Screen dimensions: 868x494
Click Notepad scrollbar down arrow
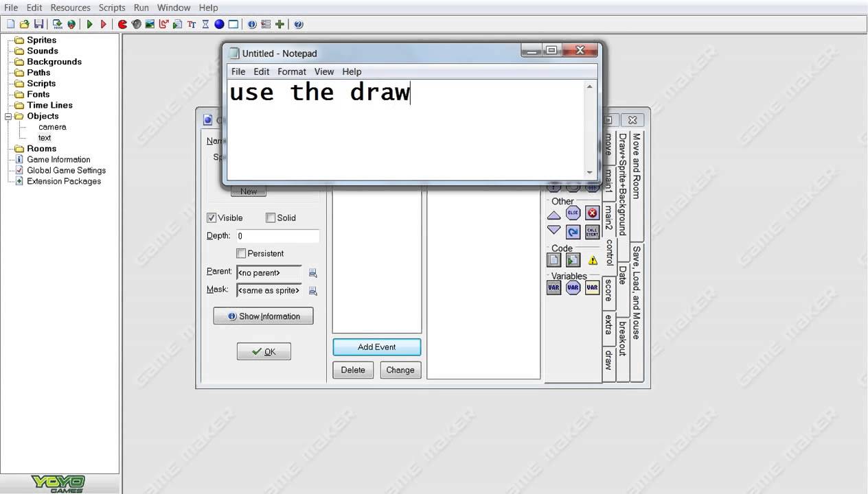(x=589, y=173)
